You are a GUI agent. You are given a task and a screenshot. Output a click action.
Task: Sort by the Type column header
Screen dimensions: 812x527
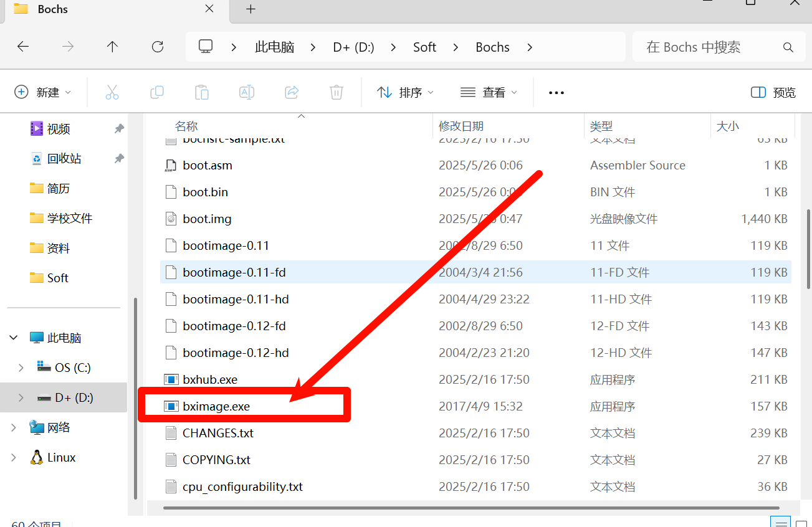coord(601,126)
